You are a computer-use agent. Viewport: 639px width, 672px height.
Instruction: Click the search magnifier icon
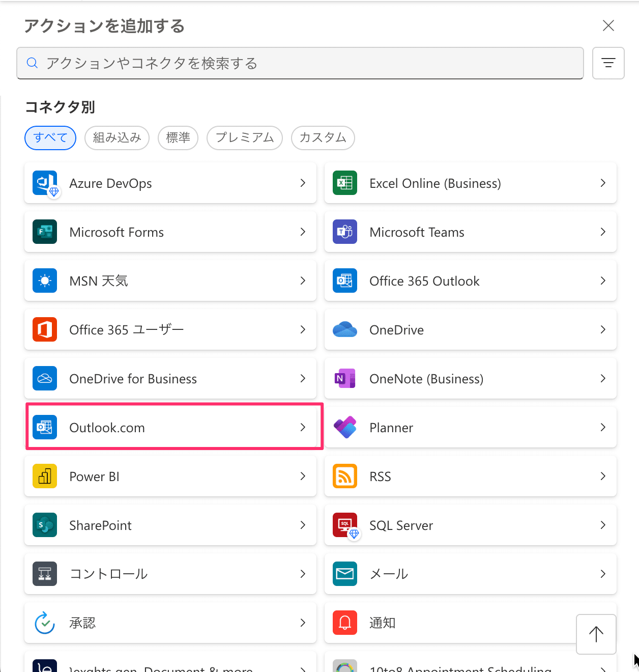[x=32, y=63]
